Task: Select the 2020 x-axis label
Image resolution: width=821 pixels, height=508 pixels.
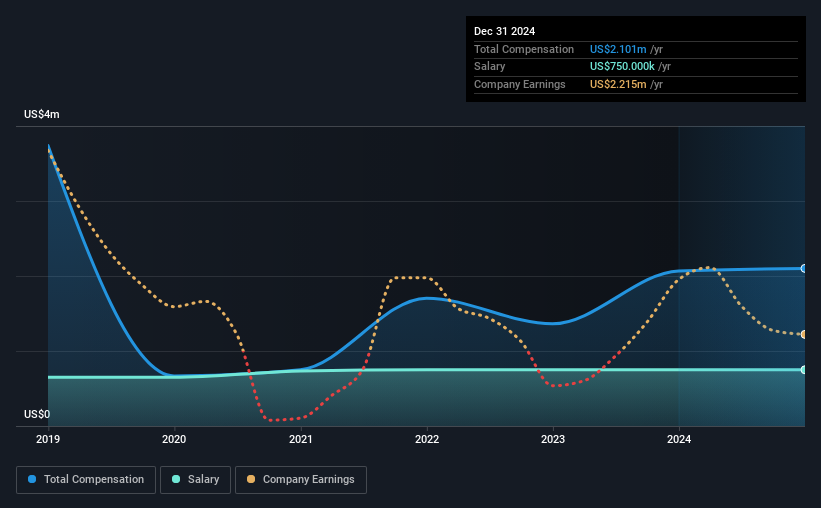Action: [174, 439]
